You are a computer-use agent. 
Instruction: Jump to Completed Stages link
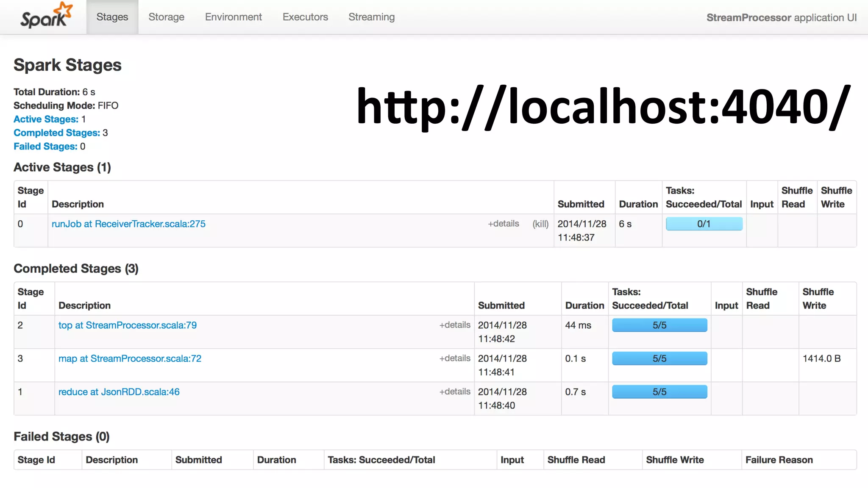point(57,133)
